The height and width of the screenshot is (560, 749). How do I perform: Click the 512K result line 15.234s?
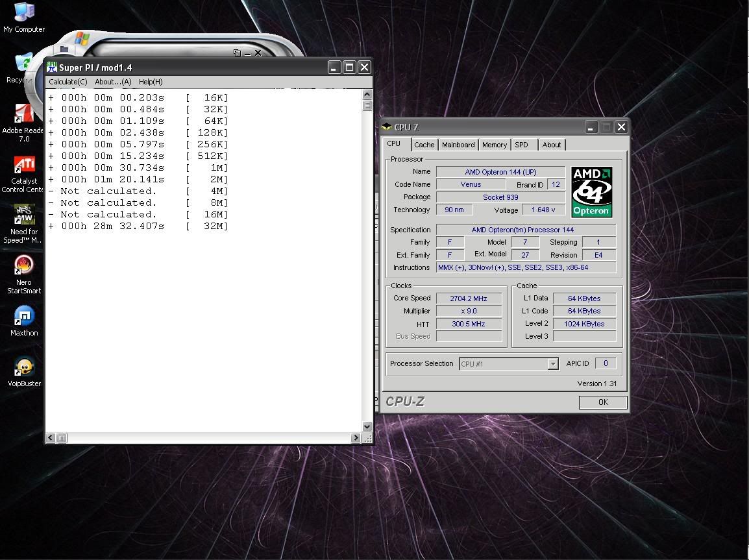point(138,156)
